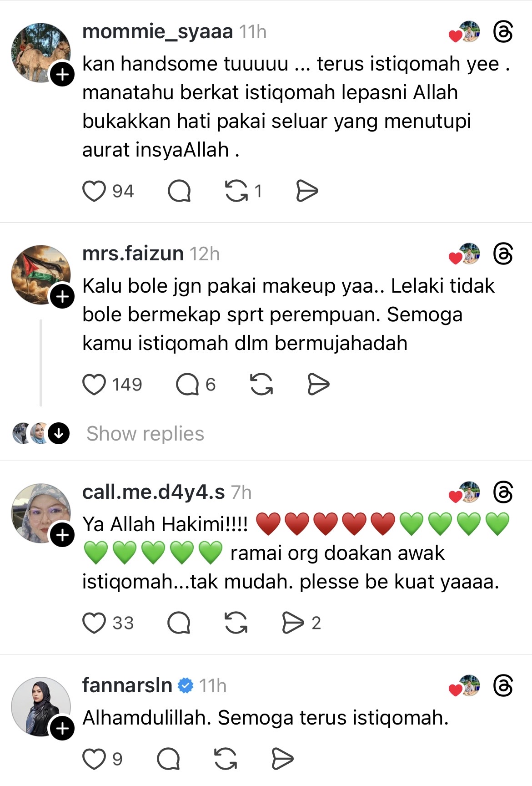Tap mrs.faizun's Palestine flag avatar
This screenshot has height=786, width=532.
pyautogui.click(x=41, y=274)
